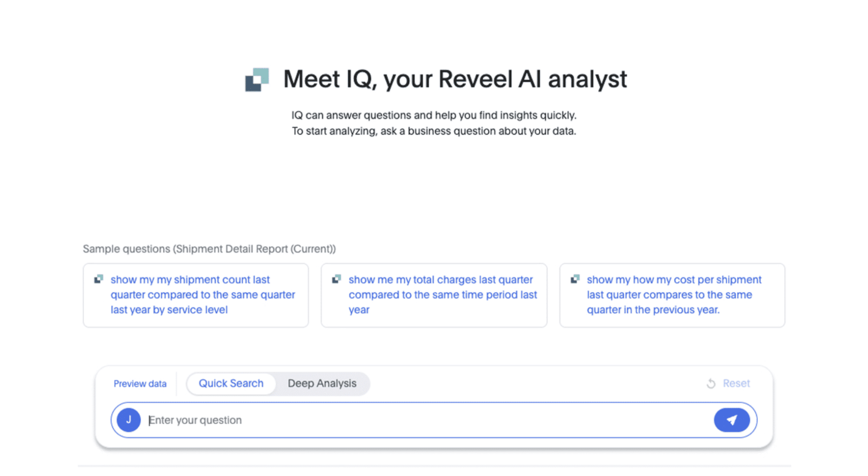Viewport: 868px width, 476px height.
Task: Click the 'To start analyzing' instruction line
Action: pos(434,131)
